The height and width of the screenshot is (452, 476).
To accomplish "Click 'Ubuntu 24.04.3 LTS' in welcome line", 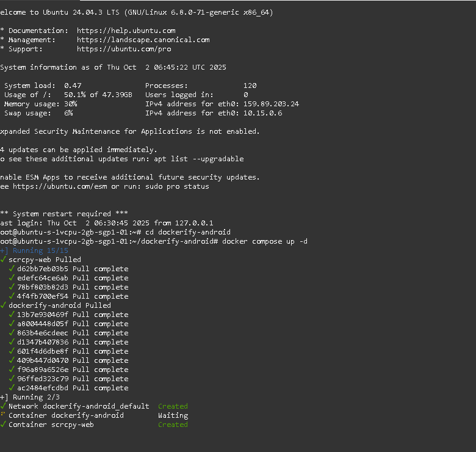I will pos(81,12).
